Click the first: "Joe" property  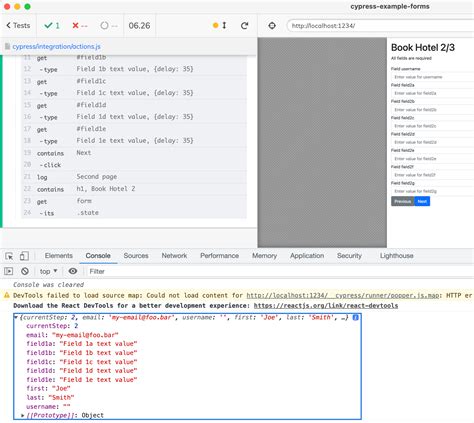(48, 388)
